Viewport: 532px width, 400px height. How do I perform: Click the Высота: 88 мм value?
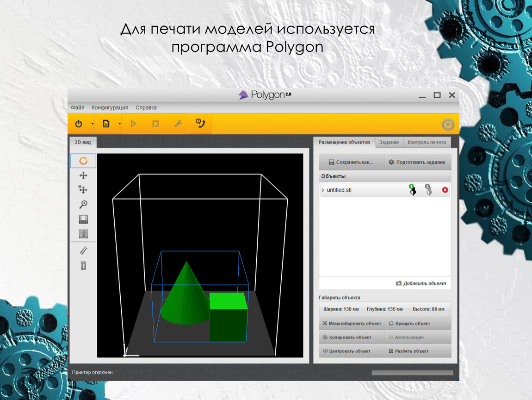(x=428, y=309)
